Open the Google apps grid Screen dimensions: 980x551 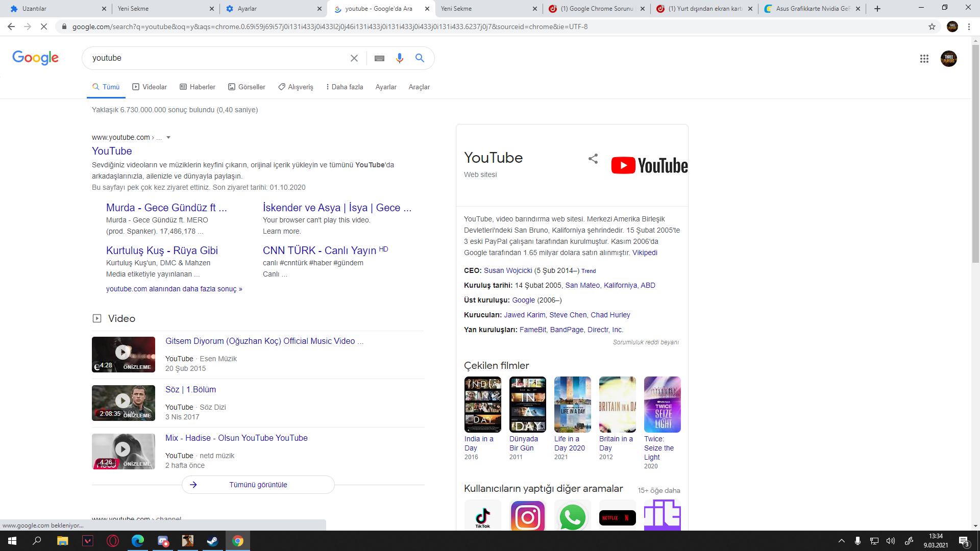coord(924,59)
